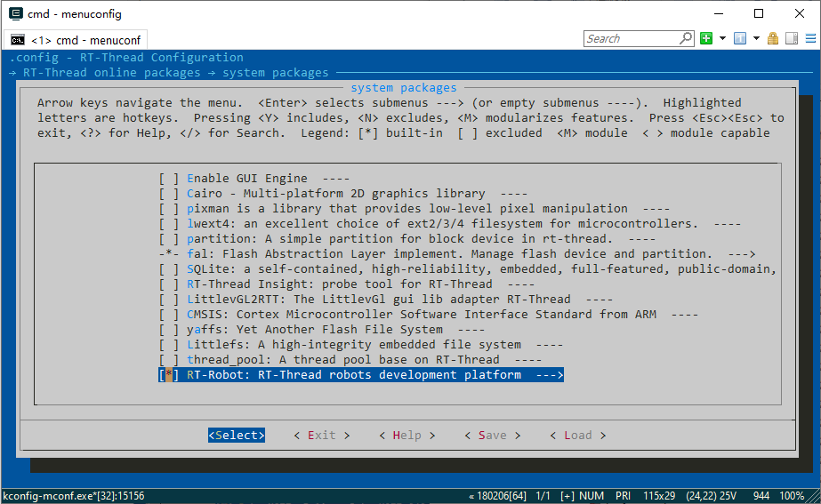Open RT-Robot submenu arrow
The width and height of the screenshot is (821, 504).
[x=550, y=375]
